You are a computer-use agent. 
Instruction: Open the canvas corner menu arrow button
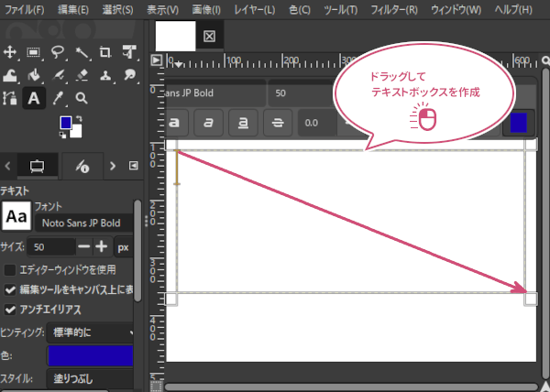pyautogui.click(x=157, y=60)
